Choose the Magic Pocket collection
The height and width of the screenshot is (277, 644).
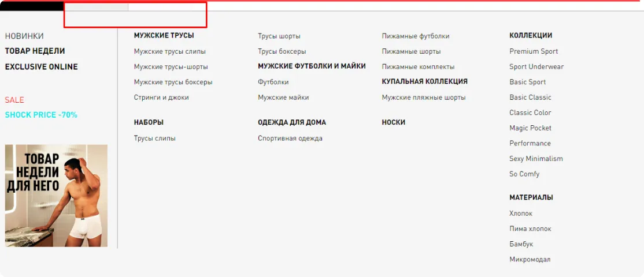[530, 128]
